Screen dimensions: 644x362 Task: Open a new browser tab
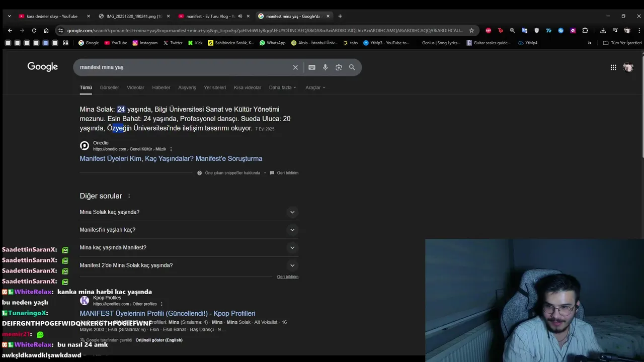(340, 16)
